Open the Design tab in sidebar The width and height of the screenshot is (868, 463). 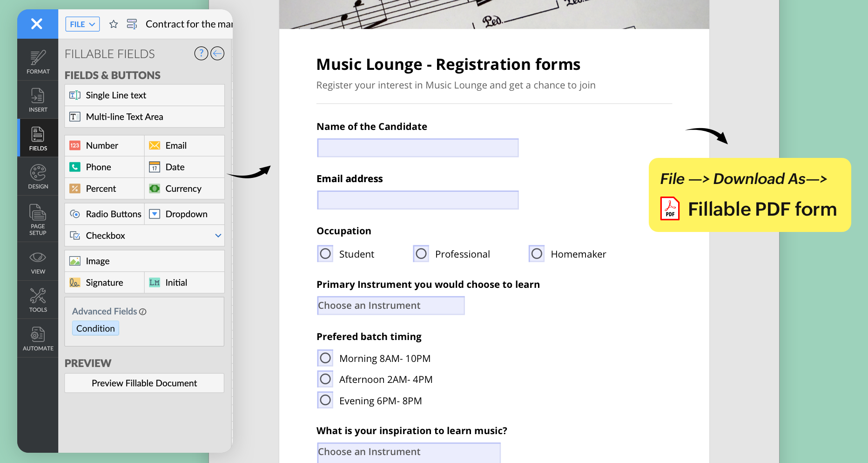38,176
